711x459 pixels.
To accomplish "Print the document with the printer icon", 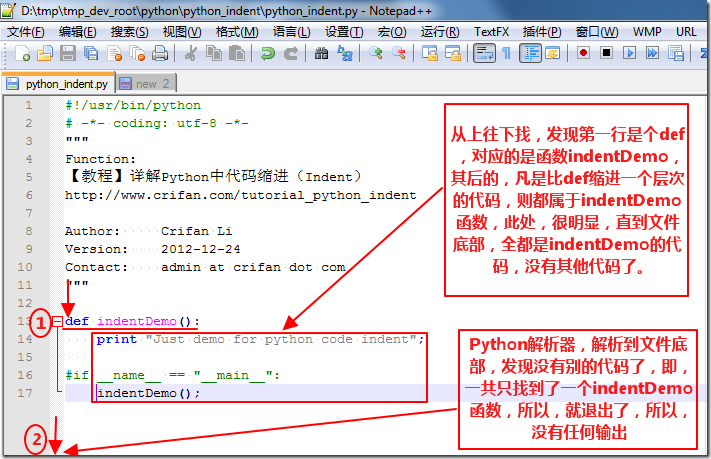I will [160, 53].
